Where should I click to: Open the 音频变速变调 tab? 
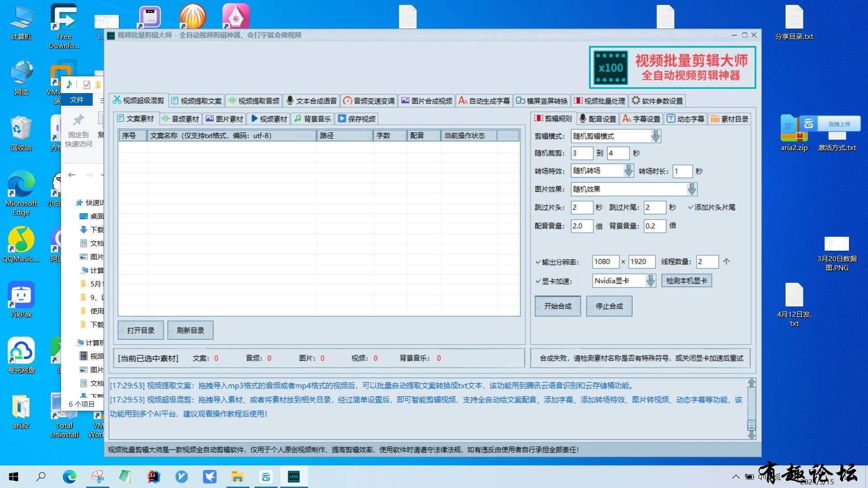(369, 101)
